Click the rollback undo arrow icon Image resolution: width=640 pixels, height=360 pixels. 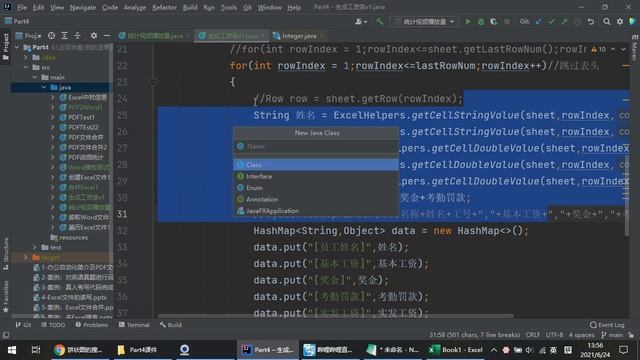pos(591,22)
